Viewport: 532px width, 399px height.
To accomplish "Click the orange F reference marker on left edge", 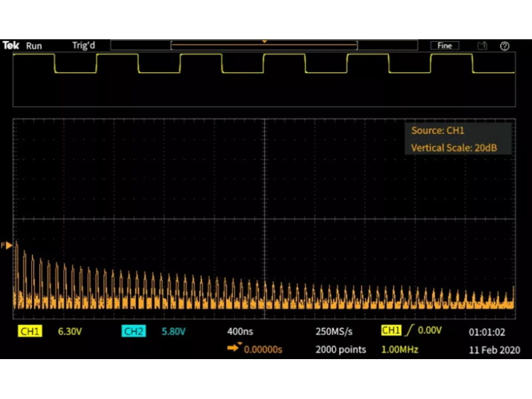I will pos(9,245).
